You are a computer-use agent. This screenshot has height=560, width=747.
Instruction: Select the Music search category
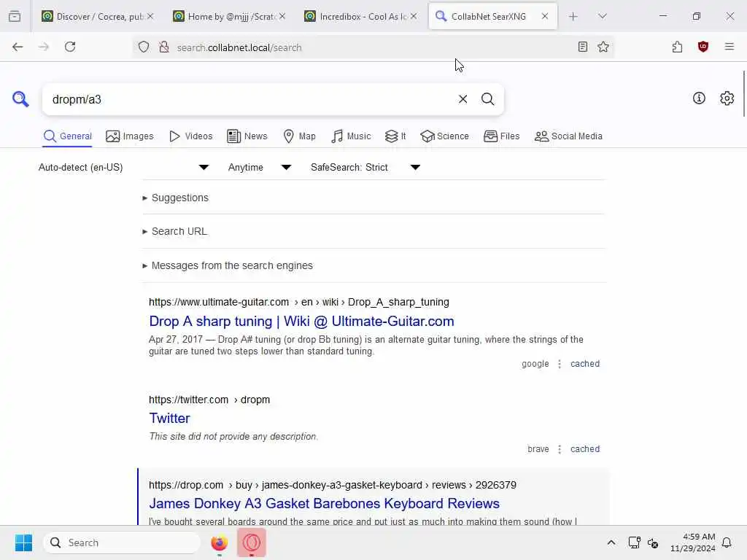(x=351, y=136)
